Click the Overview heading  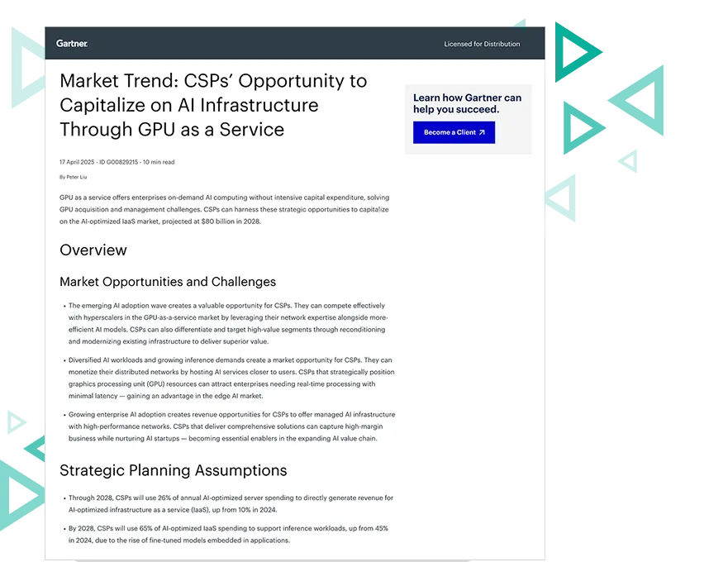pyautogui.click(x=93, y=250)
